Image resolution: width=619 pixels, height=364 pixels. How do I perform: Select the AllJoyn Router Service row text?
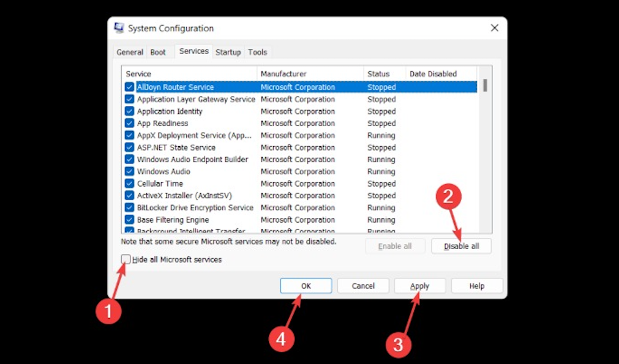coord(175,87)
